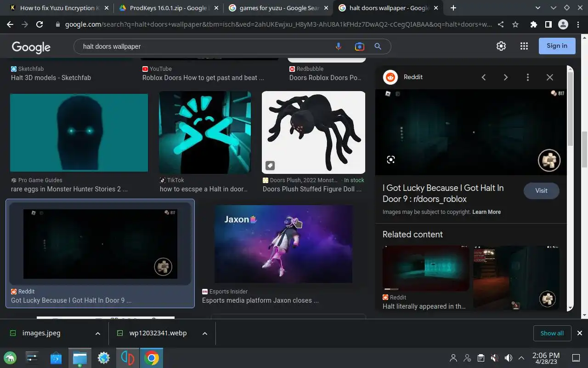Open the TikTok how to escape Halt thumbnail
Image resolution: width=588 pixels, height=368 pixels.
tap(205, 132)
